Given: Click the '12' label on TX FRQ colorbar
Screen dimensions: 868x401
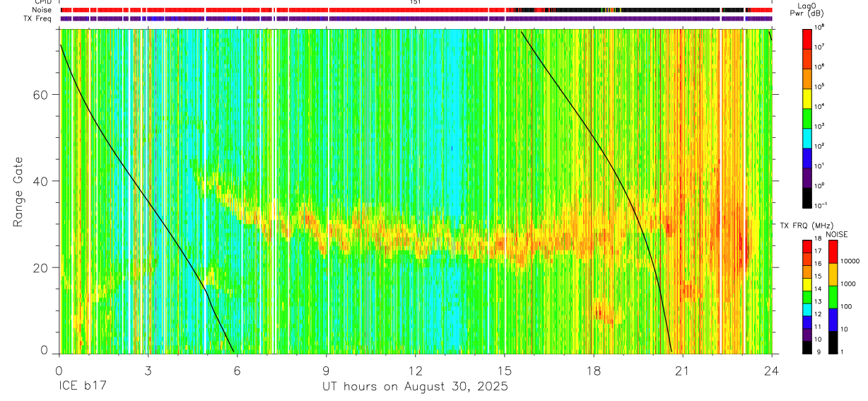Looking at the screenshot, I should click(x=818, y=314).
